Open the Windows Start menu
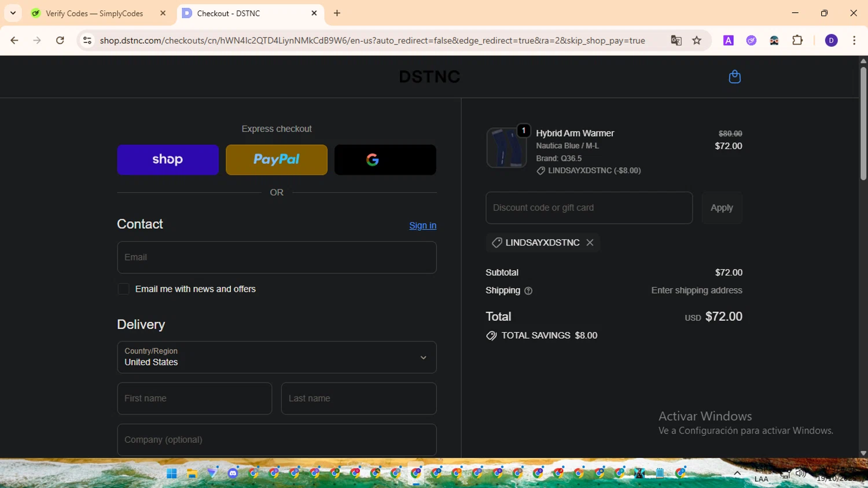The height and width of the screenshot is (488, 868). point(172,474)
